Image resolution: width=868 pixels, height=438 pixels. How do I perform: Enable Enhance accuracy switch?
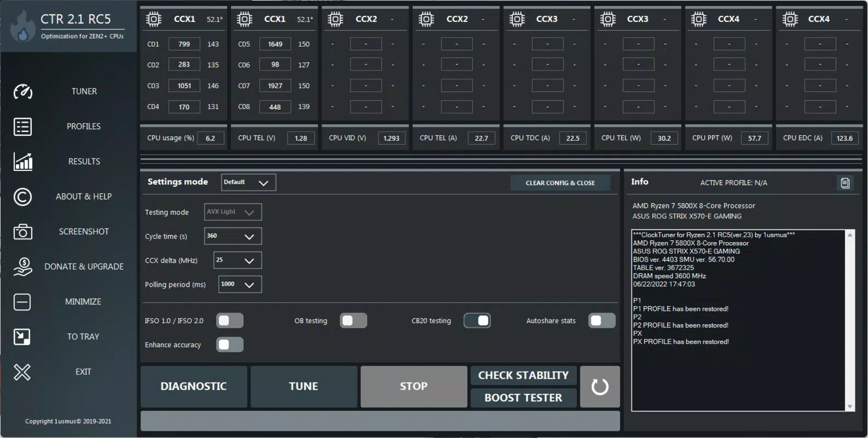click(230, 345)
